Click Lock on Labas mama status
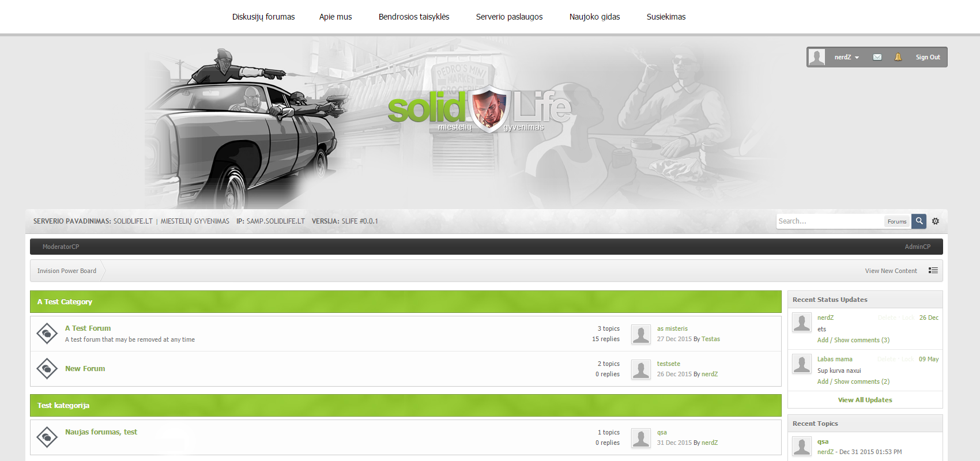Screen dimensions: 980x461 907,359
